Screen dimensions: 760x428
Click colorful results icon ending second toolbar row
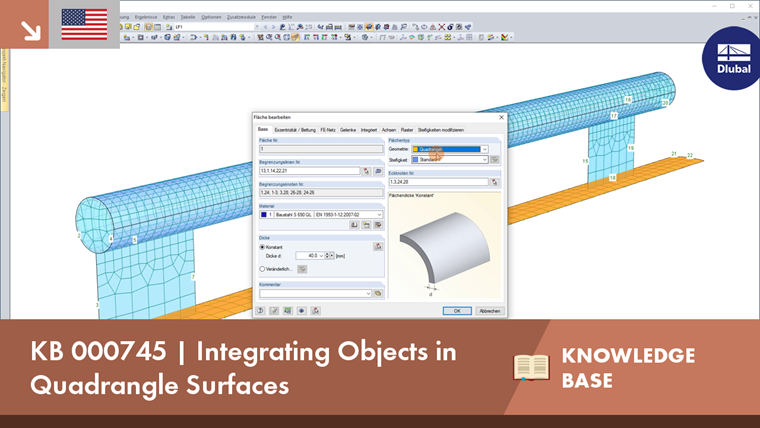click(x=505, y=37)
